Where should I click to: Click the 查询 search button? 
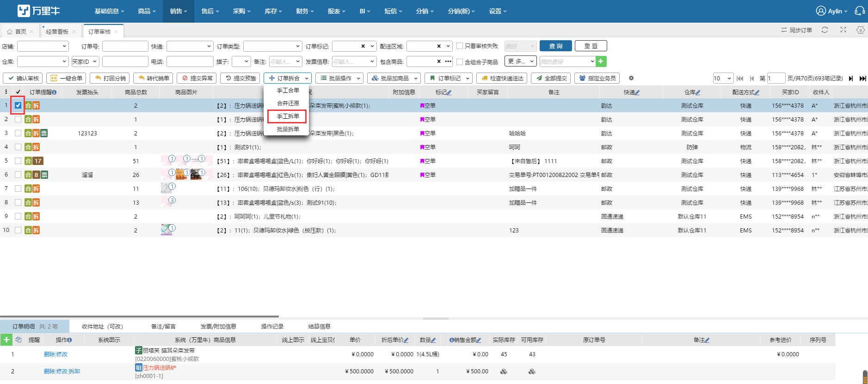[x=556, y=46]
